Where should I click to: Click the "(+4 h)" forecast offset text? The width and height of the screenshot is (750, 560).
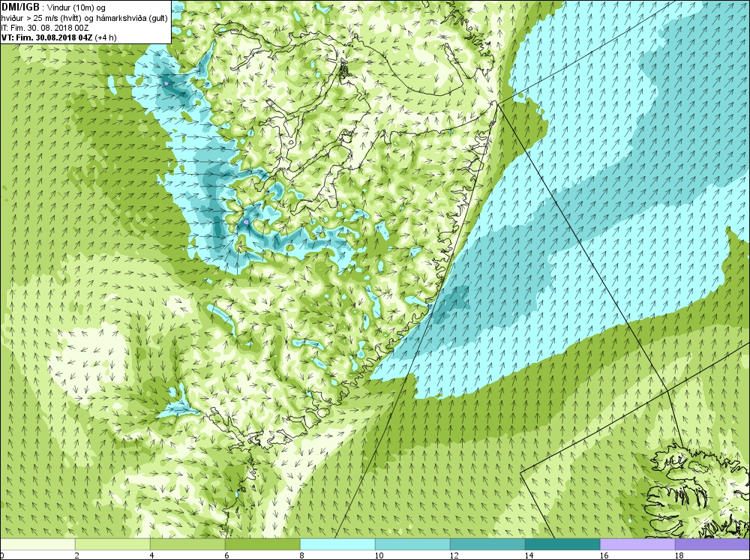[106, 37]
